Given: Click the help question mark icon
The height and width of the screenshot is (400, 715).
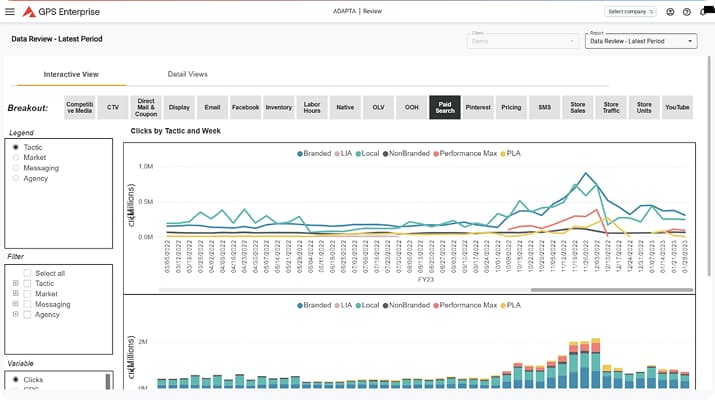Looking at the screenshot, I should [x=686, y=11].
